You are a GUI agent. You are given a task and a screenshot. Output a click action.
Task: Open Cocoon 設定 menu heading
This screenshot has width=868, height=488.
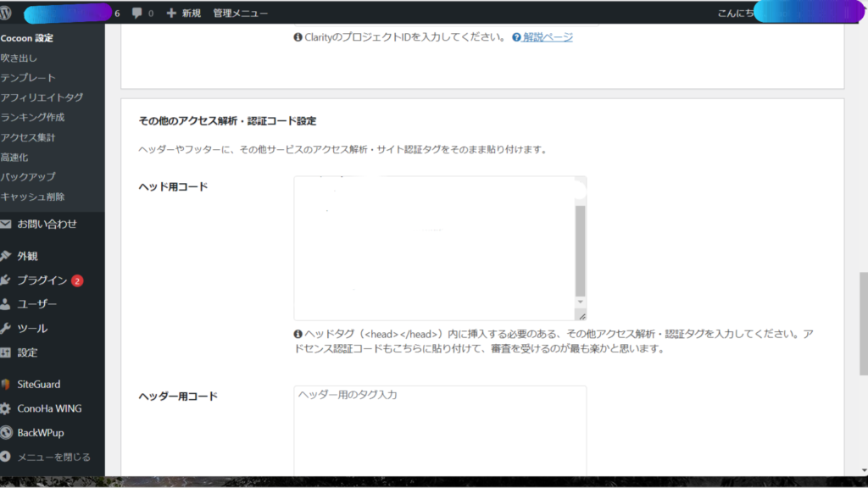(27, 38)
